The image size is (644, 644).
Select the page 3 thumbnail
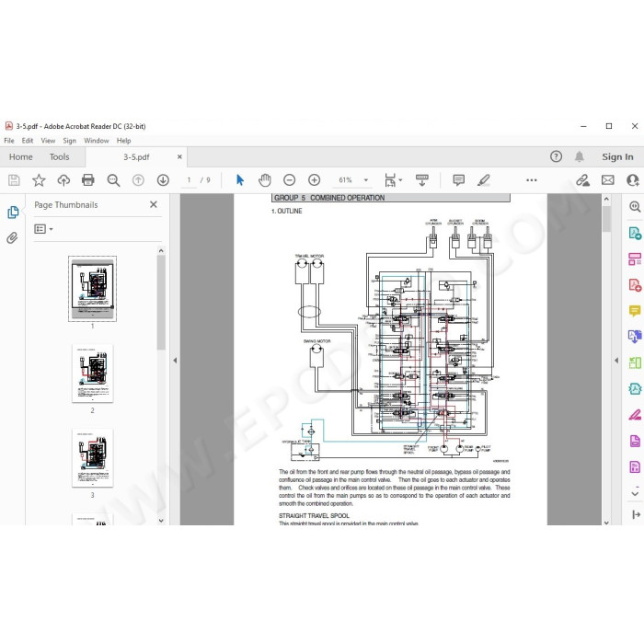click(x=92, y=458)
